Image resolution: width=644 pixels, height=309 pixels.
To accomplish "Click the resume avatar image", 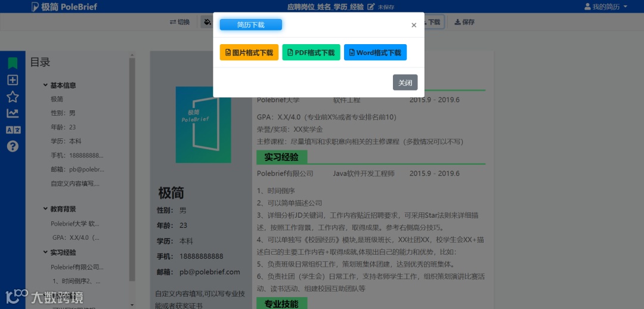I will 203,125.
